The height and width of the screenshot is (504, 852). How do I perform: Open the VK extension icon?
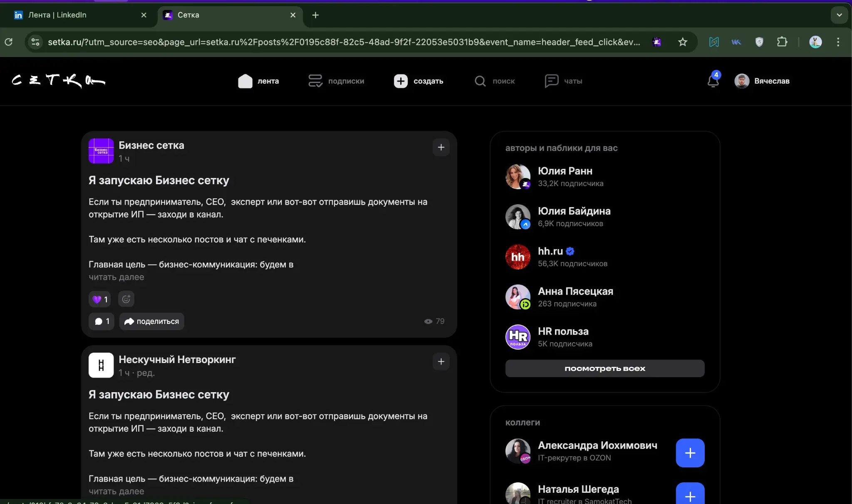(736, 42)
